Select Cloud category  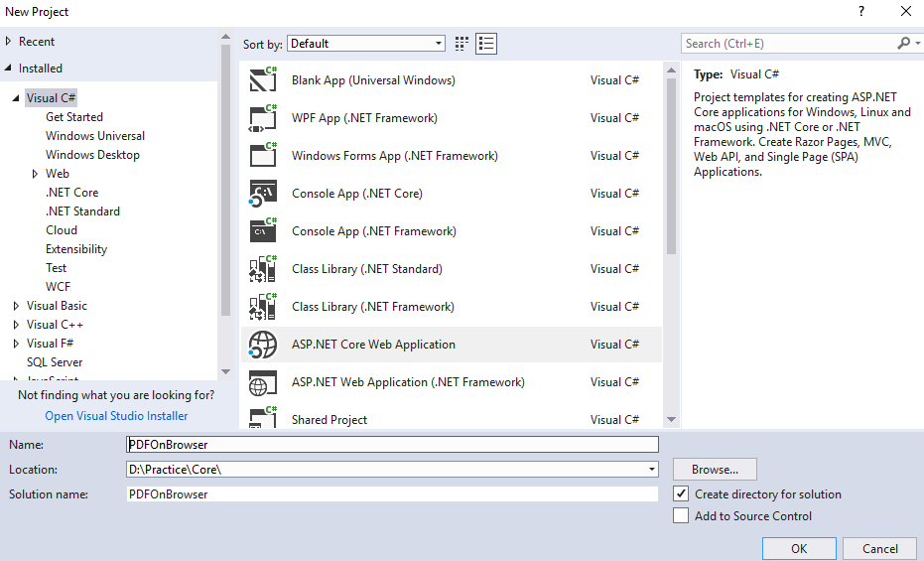coord(62,229)
